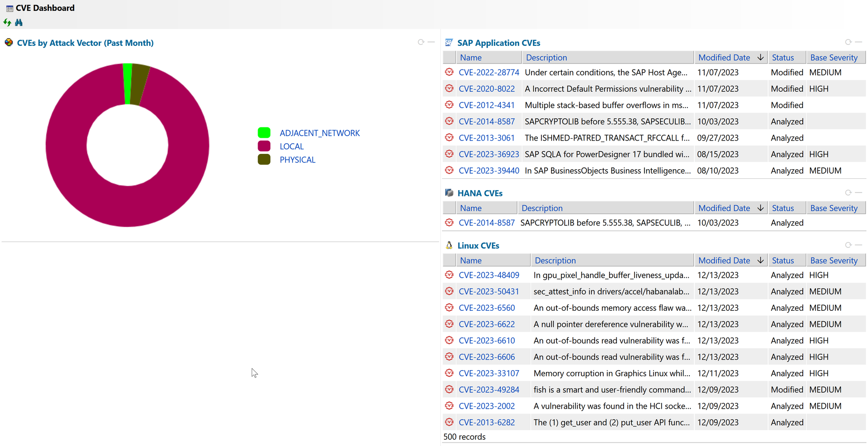This screenshot has height=446, width=868.
Task: Collapse the CVEs by Attack Vector panel
Action: 431,42
